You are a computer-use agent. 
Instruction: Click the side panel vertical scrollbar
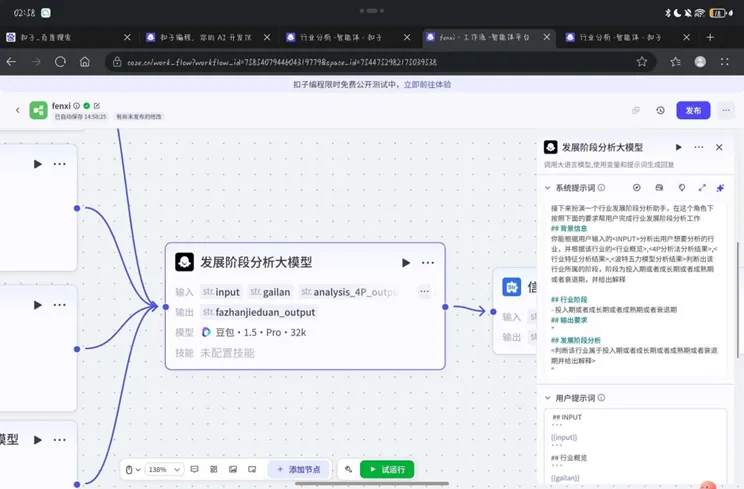(738, 299)
